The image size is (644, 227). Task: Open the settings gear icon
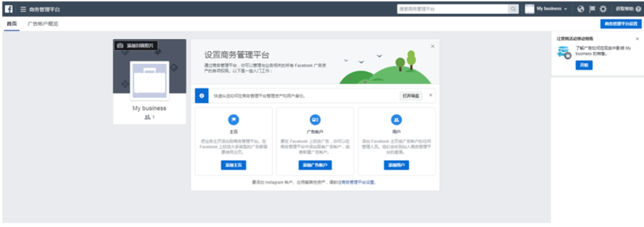coord(603,9)
